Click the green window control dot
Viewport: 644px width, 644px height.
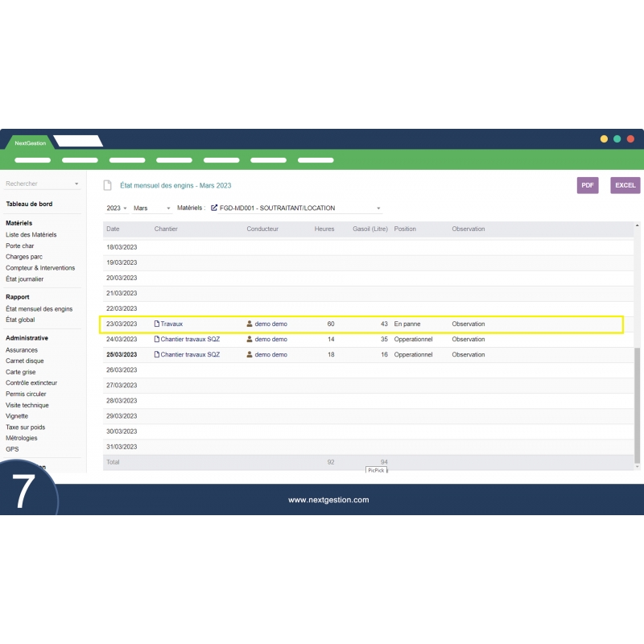[617, 138]
